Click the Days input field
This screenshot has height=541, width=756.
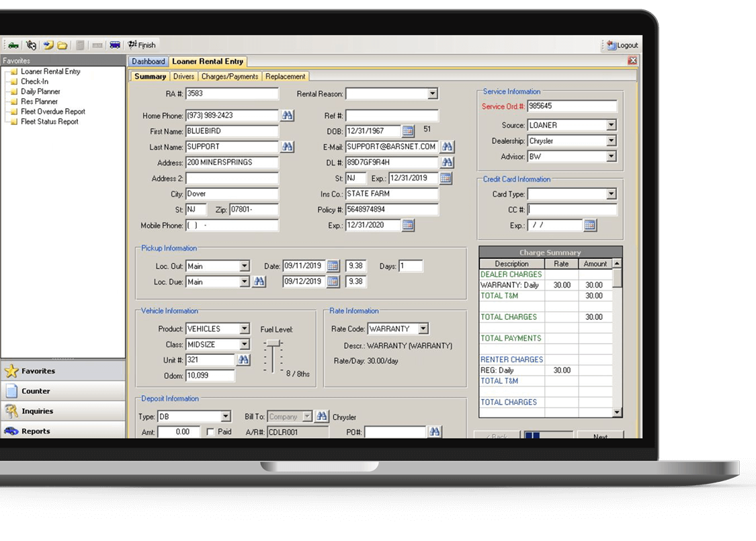(x=411, y=265)
